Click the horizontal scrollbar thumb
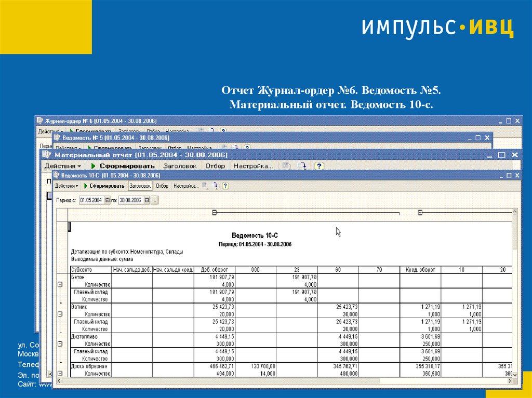The width and height of the screenshot is (532, 398). 220,381
